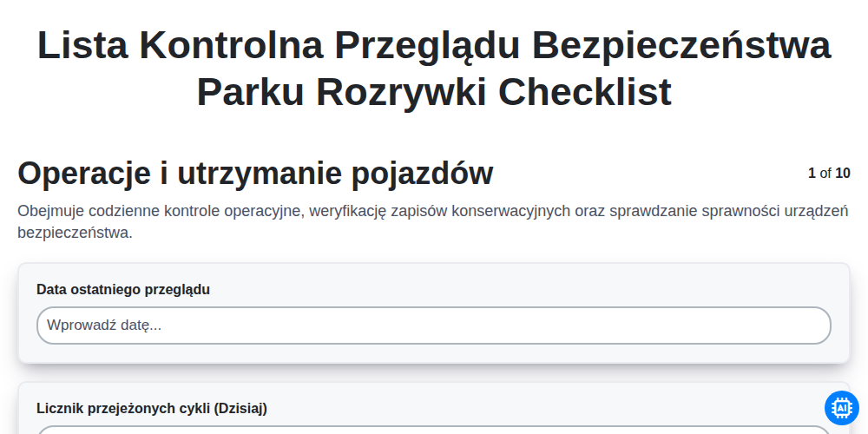Click the "1 of 10" page indicator
Image resolution: width=868 pixels, height=434 pixels.
coord(829,174)
